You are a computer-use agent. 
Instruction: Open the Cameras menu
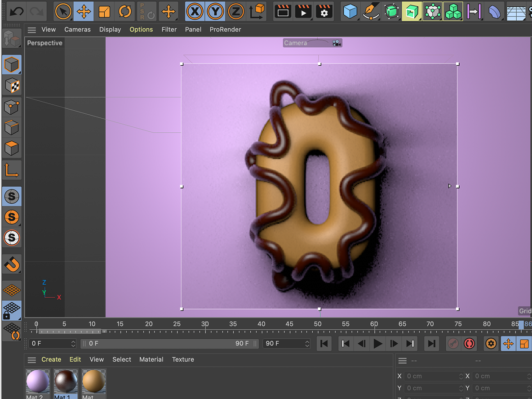[77, 30]
